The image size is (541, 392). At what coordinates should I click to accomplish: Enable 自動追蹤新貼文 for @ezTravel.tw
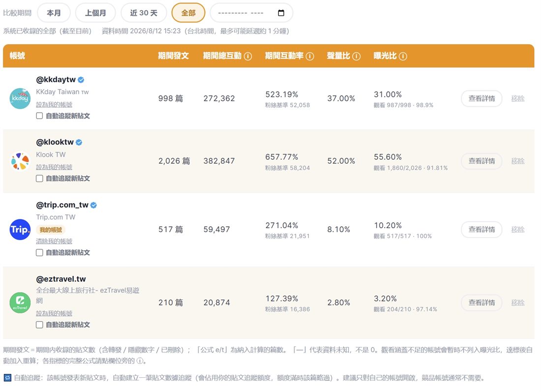(x=39, y=325)
